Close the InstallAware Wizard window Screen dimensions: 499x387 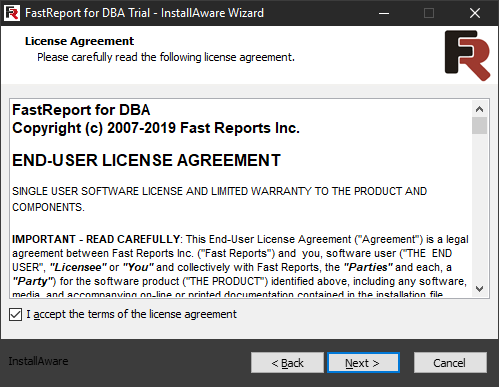click(475, 13)
